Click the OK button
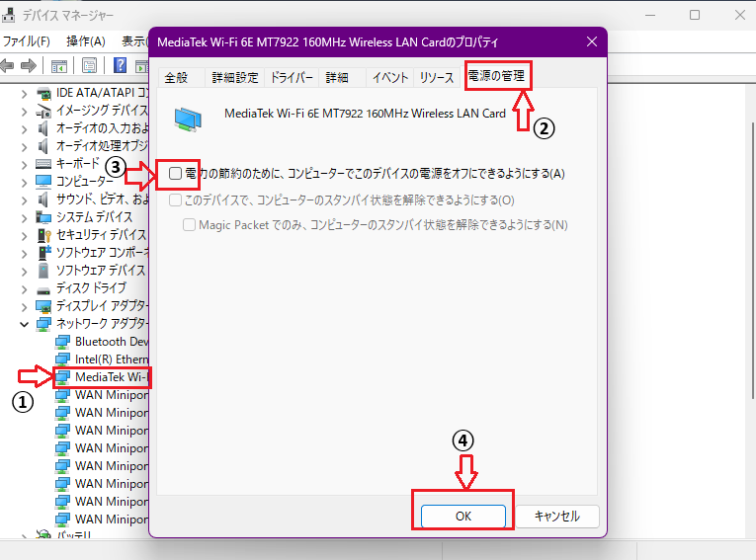Image resolution: width=756 pixels, height=560 pixels. (463, 517)
